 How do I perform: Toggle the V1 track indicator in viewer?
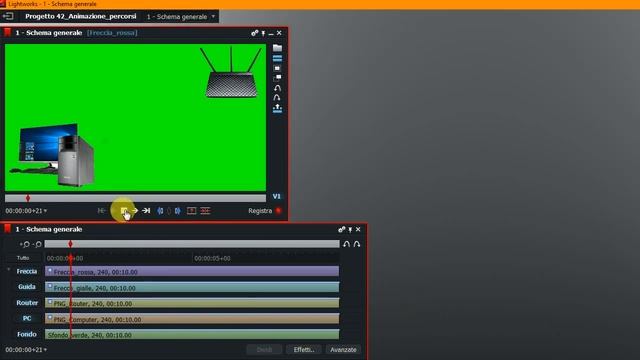(277, 196)
